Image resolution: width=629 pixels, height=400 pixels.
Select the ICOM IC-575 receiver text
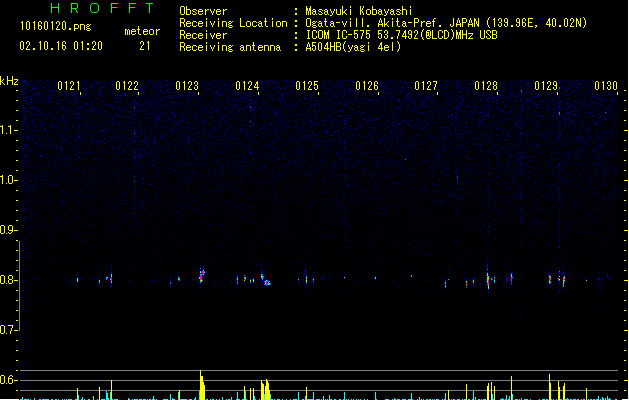[x=401, y=35]
